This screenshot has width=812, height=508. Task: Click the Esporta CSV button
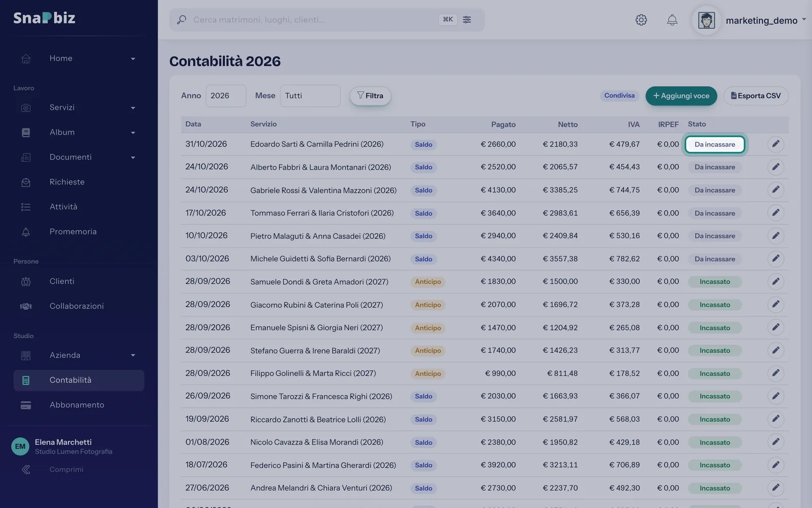tap(756, 96)
